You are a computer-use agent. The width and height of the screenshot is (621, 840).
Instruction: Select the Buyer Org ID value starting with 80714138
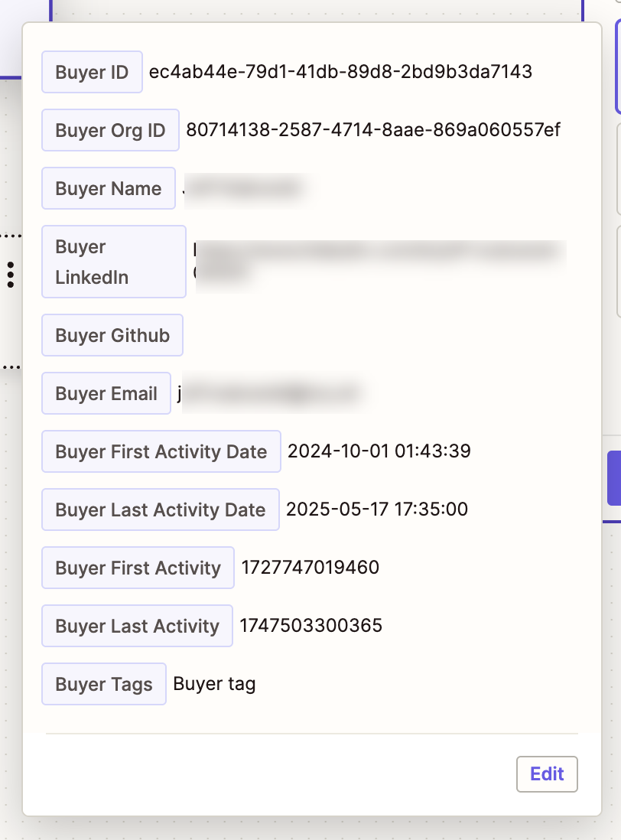[373, 130]
